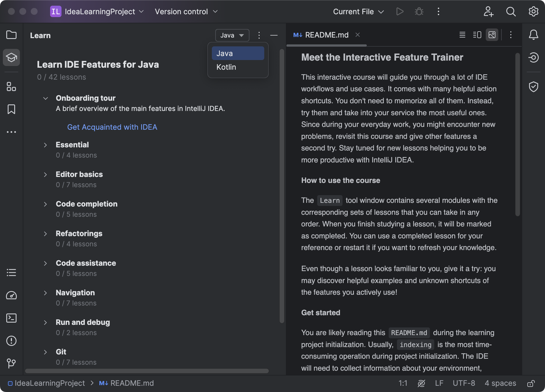Viewport: 545px width, 392px height.
Task: Open the Get Acquainted with IDEA lesson
Action: point(112,127)
